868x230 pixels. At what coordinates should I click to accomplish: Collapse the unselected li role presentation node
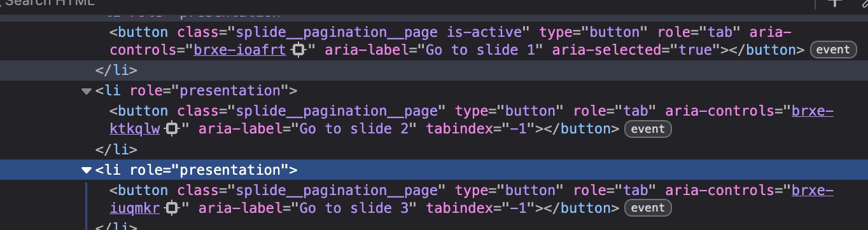(x=87, y=91)
